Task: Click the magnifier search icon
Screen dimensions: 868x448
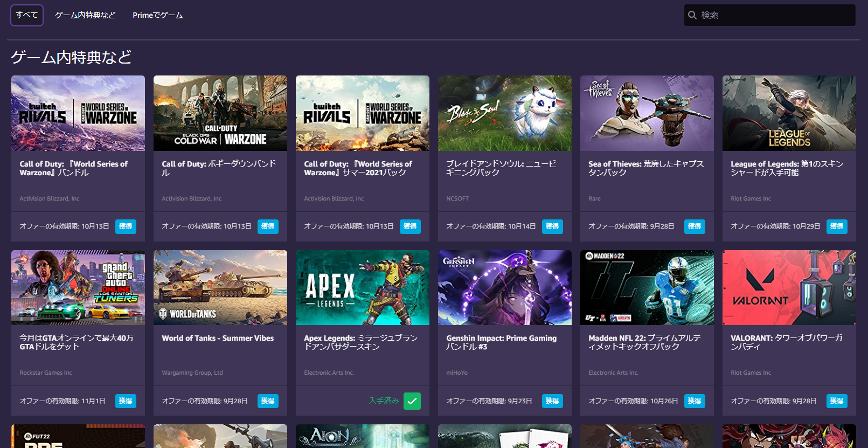Action: pos(692,15)
